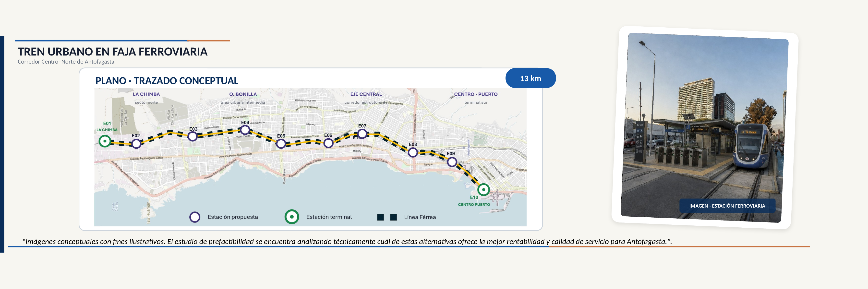868x289 pixels.
Task: Click the EJE CENTRAL zone header
Action: pos(366,94)
